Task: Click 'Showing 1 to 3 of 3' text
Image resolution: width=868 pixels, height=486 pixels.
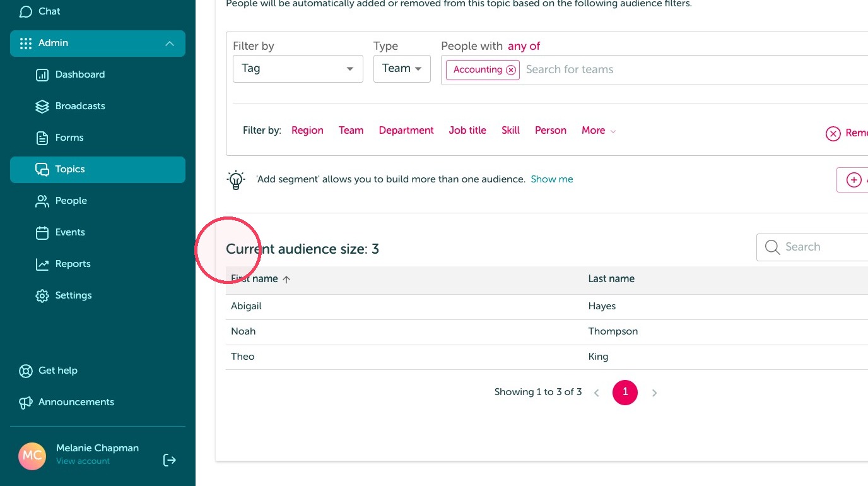Action: [538, 392]
